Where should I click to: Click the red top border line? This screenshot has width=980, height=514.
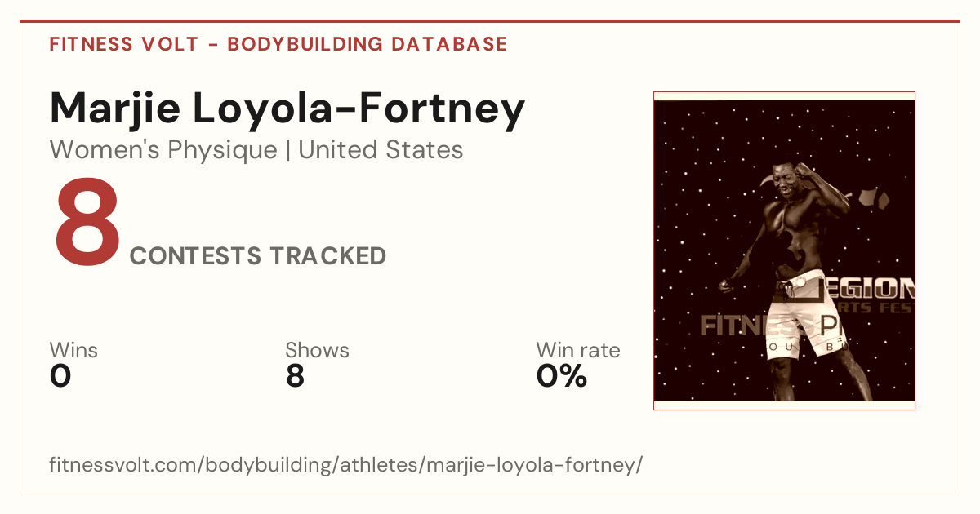click(x=490, y=21)
